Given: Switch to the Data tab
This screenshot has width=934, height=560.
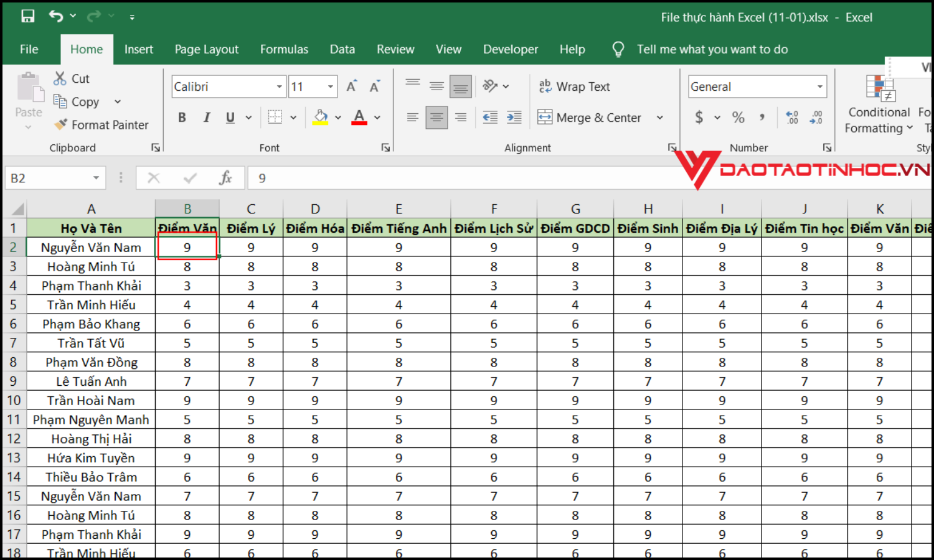Looking at the screenshot, I should point(342,49).
